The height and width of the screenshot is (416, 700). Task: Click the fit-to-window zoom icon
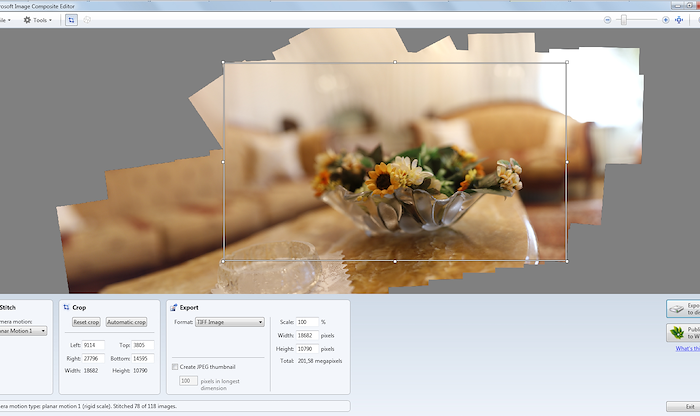[x=679, y=20]
